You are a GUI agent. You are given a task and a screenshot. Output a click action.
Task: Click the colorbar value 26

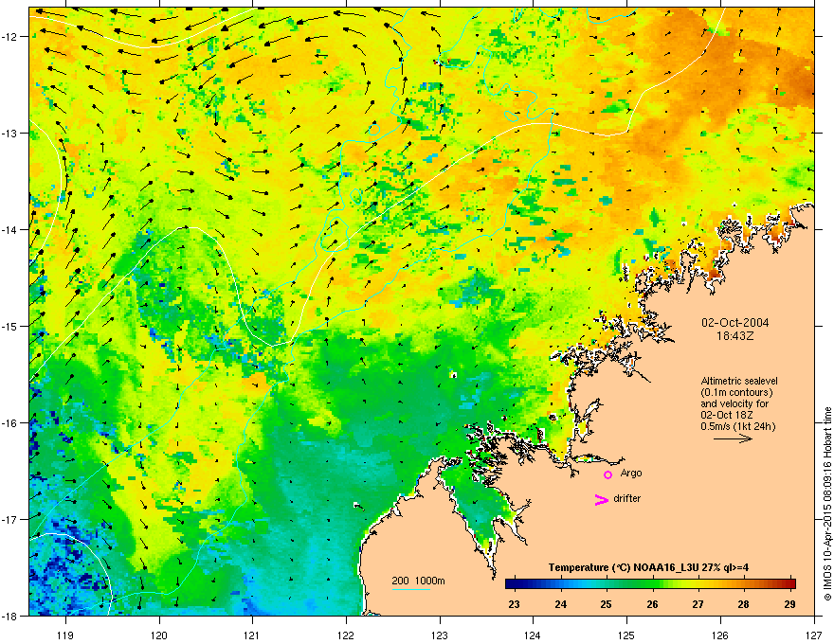click(652, 604)
